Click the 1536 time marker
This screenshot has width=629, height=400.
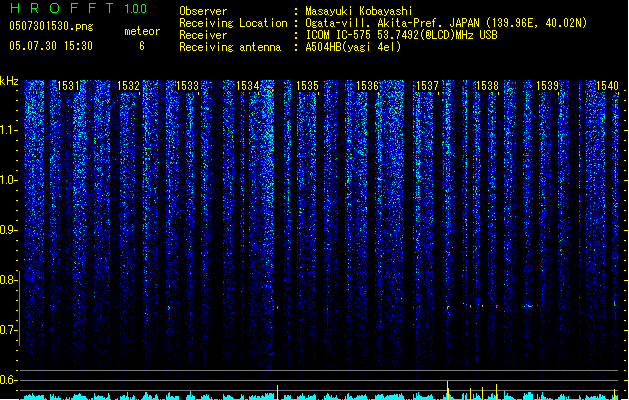point(367,86)
